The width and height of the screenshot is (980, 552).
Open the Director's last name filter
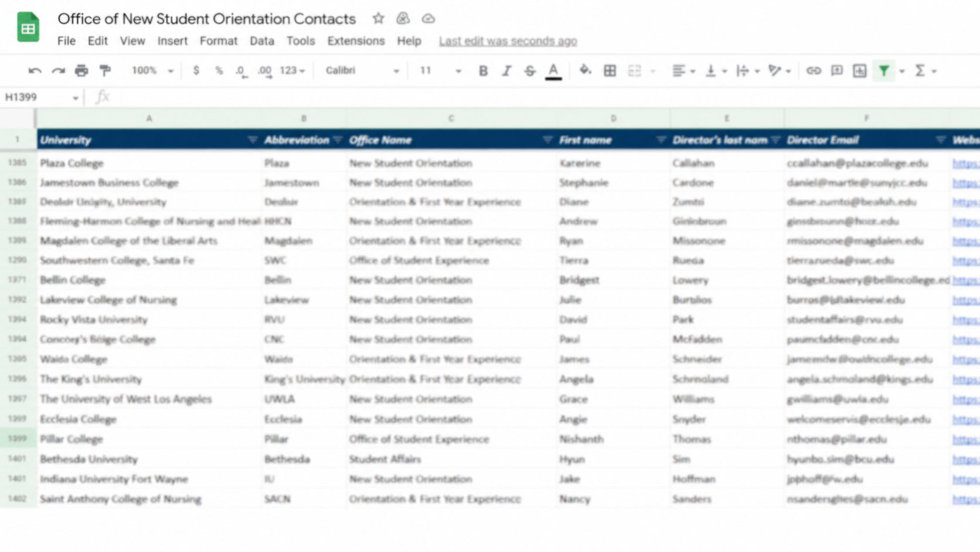(x=775, y=140)
